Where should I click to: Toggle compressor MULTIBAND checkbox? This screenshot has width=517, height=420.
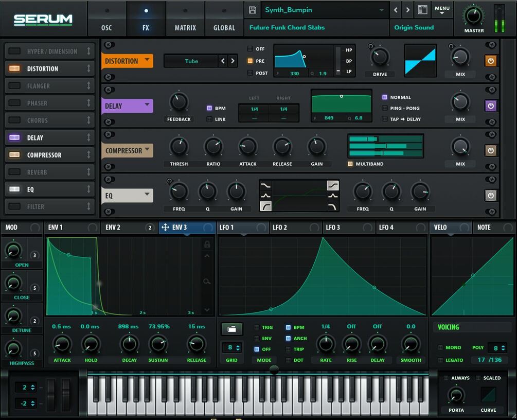[x=350, y=164]
